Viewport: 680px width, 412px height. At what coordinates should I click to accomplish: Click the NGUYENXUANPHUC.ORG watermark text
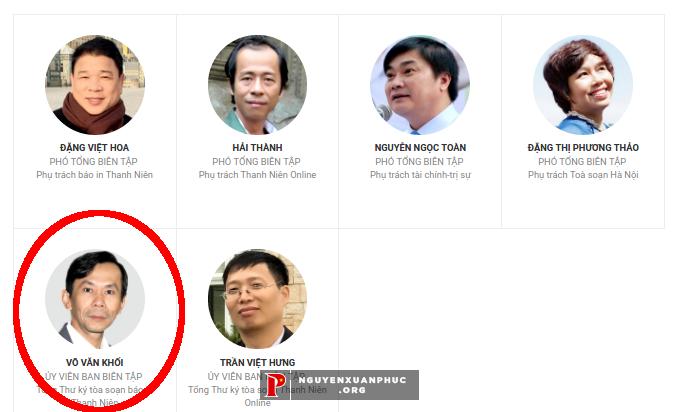(353, 385)
